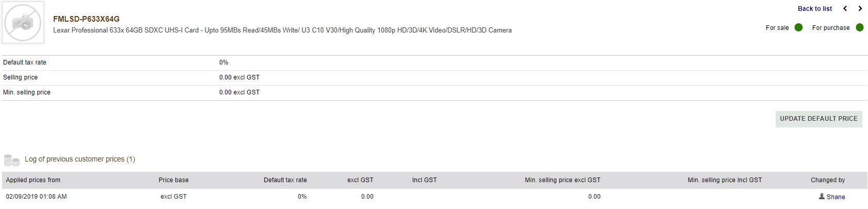Image resolution: width=868 pixels, height=209 pixels.
Task: Click the UPDATE DEFAULT PRICE button
Action: (x=818, y=119)
